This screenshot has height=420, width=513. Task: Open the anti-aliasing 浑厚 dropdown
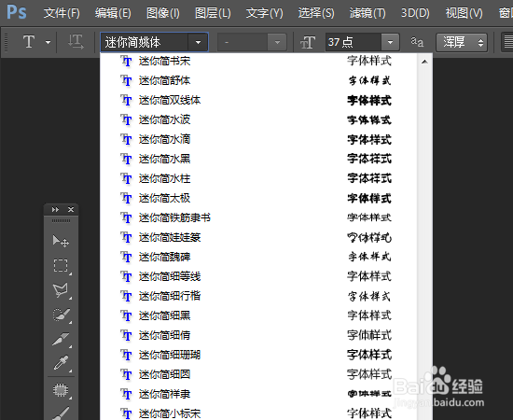click(462, 42)
